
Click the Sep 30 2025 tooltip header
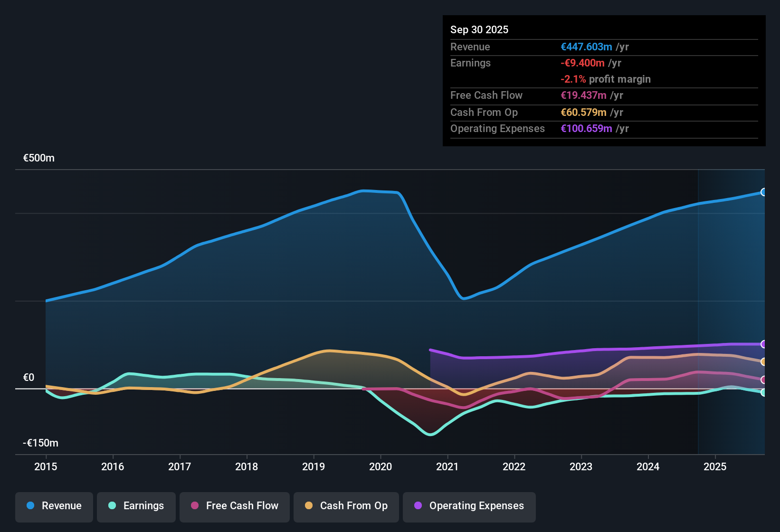(x=479, y=29)
